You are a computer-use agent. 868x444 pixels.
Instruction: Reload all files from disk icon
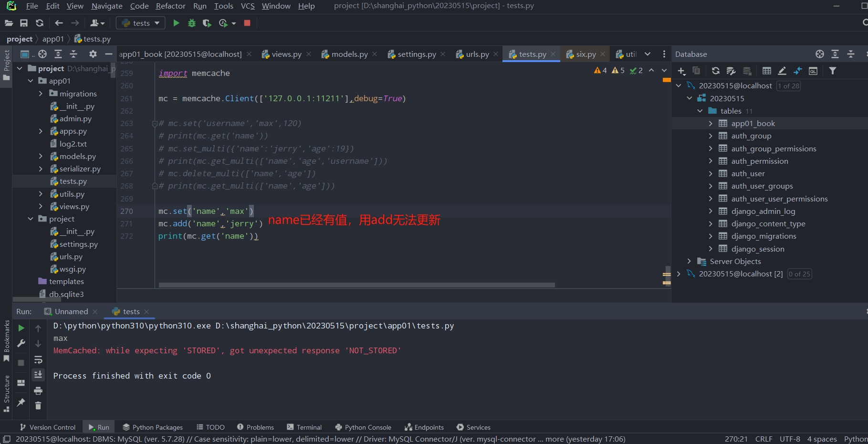[x=40, y=23]
